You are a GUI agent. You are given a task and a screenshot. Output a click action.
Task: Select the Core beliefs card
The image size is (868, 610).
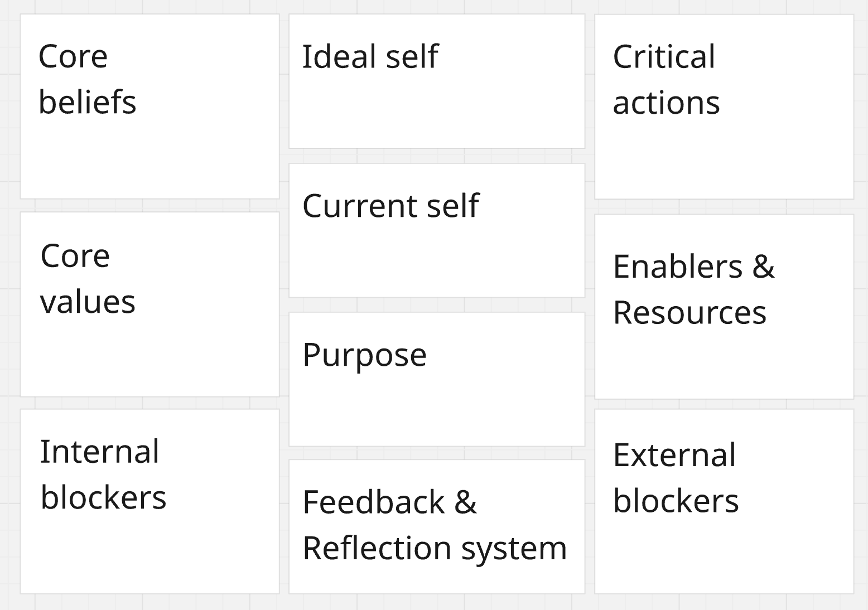point(150,106)
